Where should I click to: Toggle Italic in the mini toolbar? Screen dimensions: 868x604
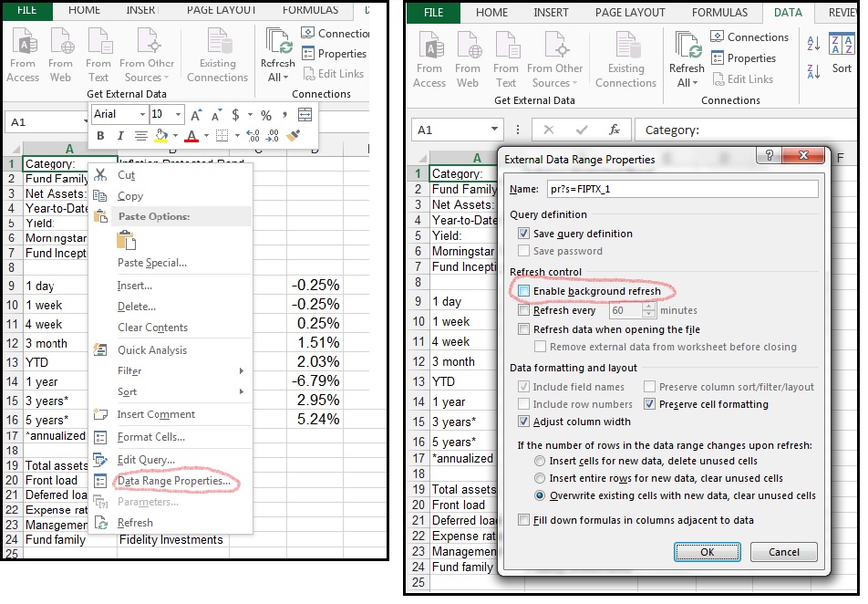pos(120,136)
